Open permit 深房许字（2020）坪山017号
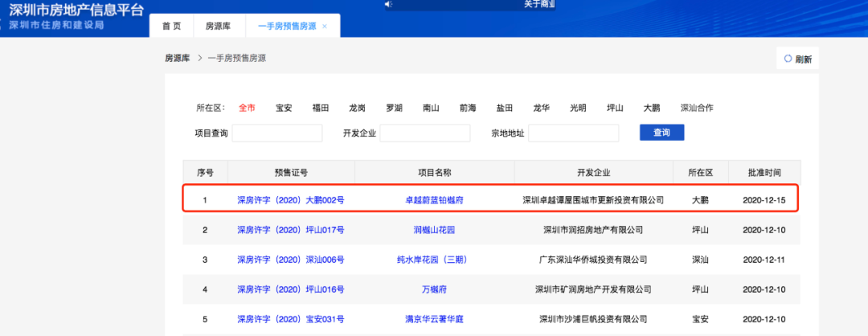 (x=291, y=230)
